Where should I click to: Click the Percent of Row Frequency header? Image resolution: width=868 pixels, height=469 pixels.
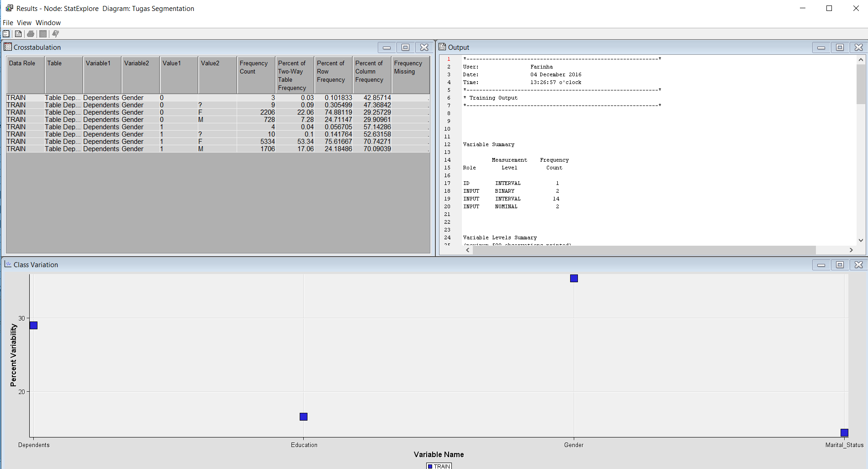[333, 75]
